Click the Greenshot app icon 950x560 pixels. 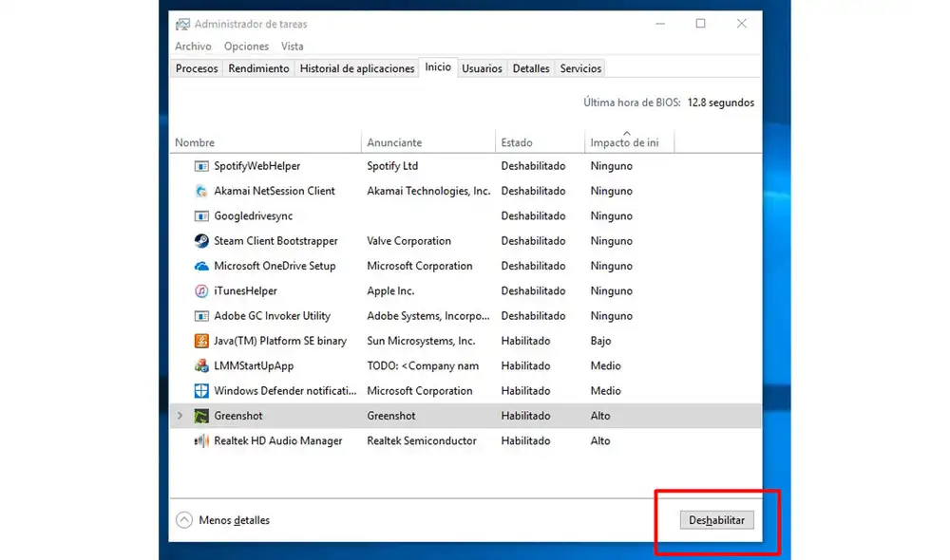point(201,416)
